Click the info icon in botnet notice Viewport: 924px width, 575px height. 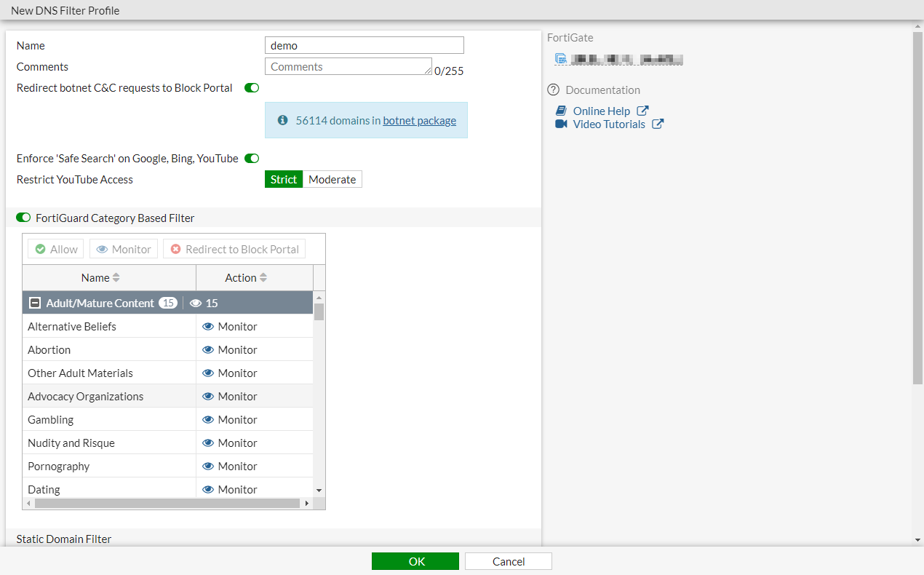pos(283,121)
